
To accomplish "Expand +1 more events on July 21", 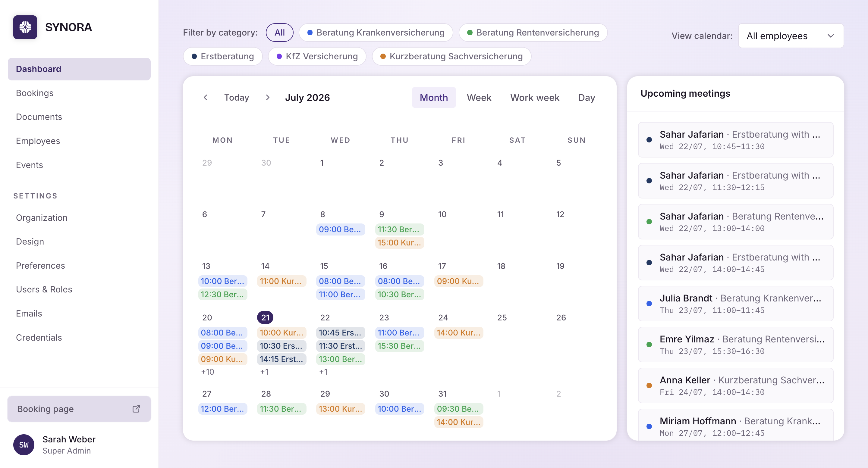I will coord(264,372).
